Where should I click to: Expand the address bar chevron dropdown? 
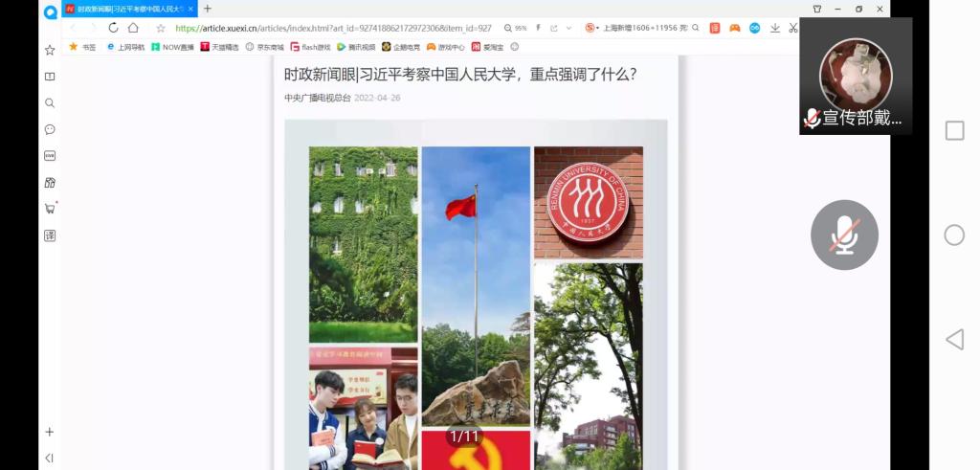pyautogui.click(x=569, y=29)
